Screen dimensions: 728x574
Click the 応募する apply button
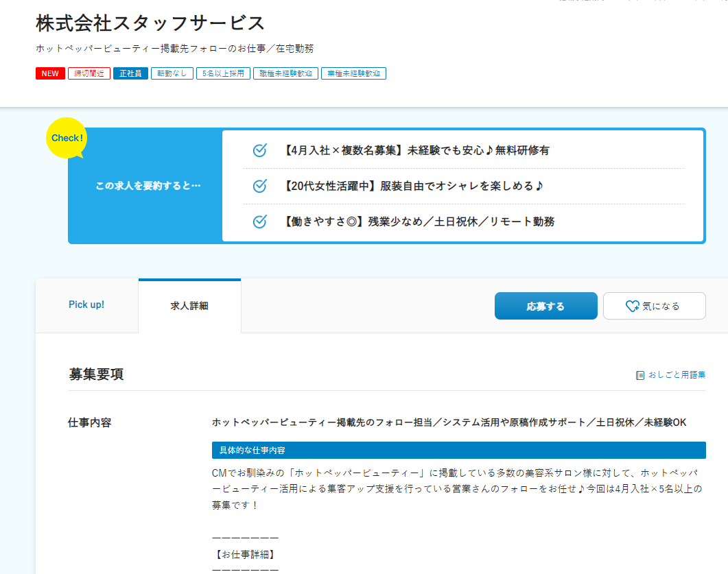tap(545, 306)
